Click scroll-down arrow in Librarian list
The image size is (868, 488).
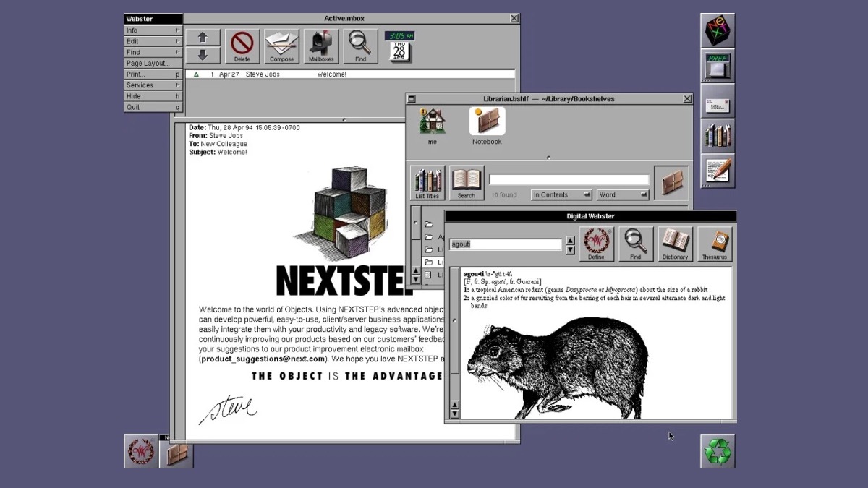pyautogui.click(x=416, y=279)
